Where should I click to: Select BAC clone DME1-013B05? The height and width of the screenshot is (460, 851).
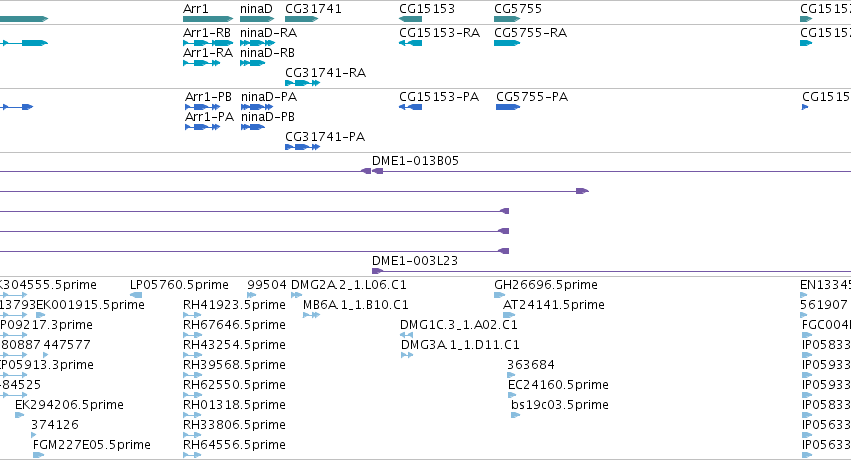(415, 161)
